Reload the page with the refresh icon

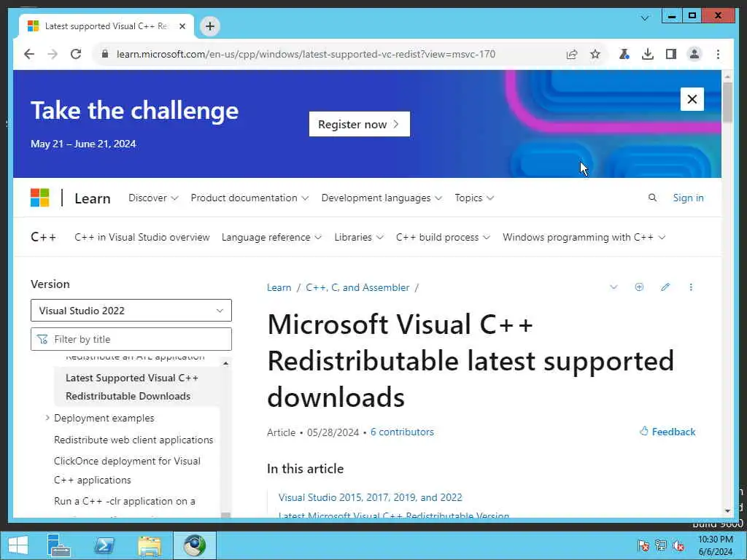click(x=76, y=54)
